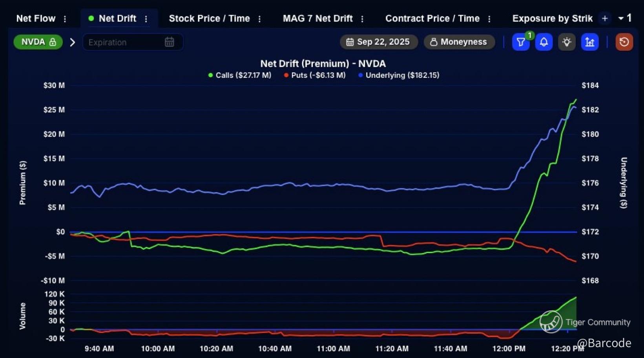
Task: Click the 120 K volume axis label
Action: (55, 294)
